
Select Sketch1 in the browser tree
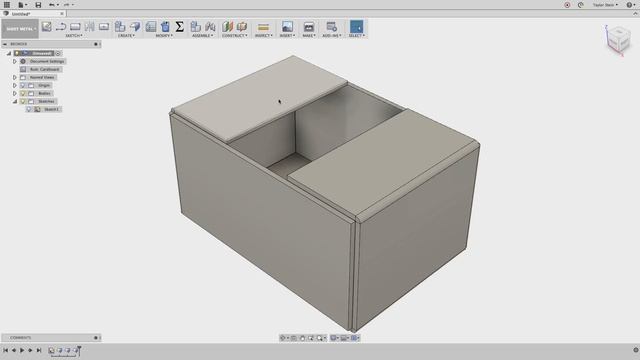(x=51, y=109)
